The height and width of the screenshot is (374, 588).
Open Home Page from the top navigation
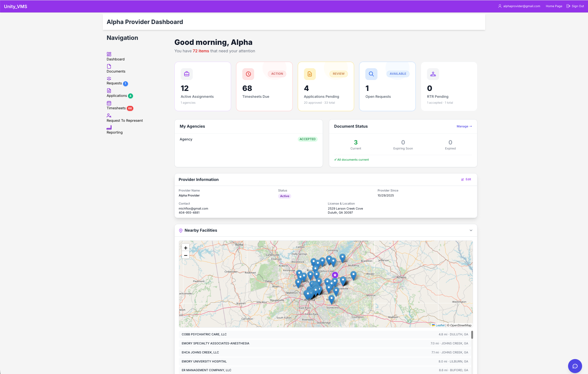[554, 6]
